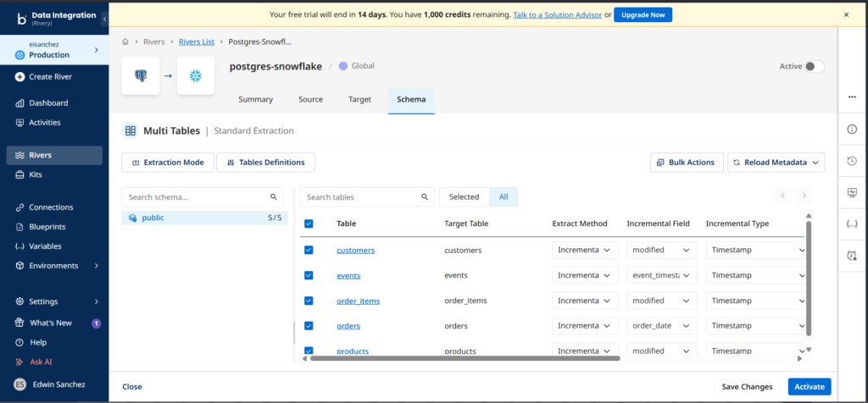Click the Activate button

point(810,387)
